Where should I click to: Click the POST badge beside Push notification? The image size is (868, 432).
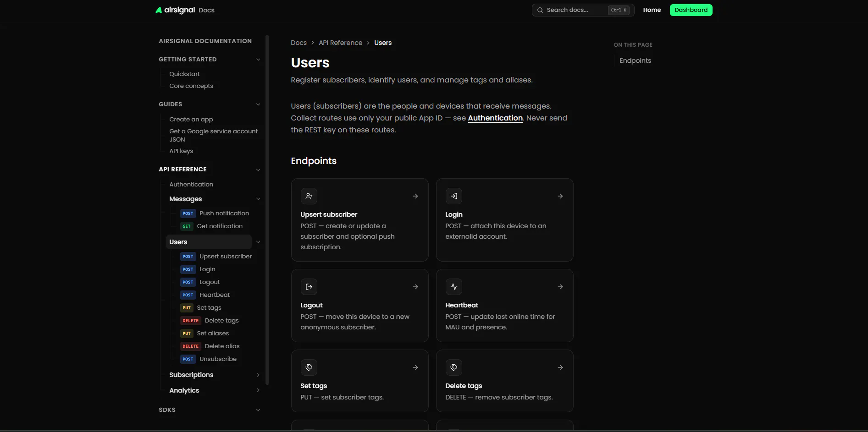coord(188,213)
